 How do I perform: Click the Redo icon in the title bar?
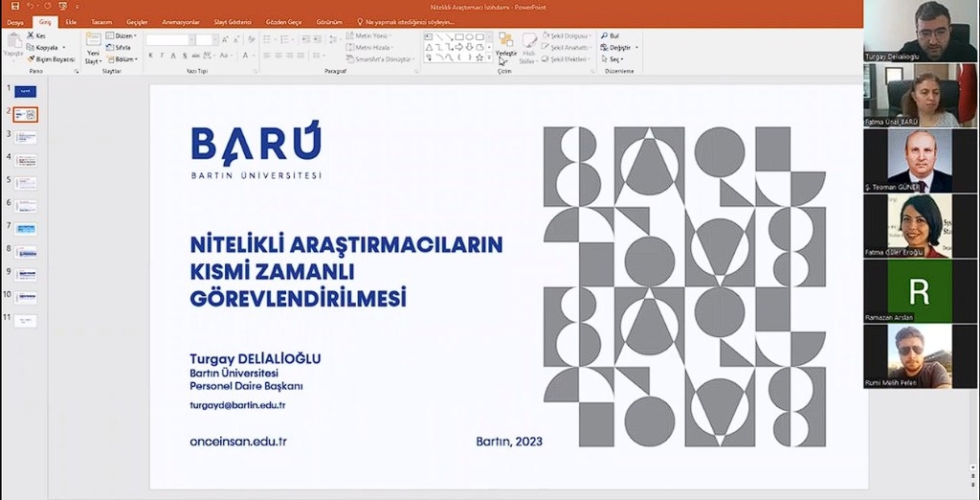[48, 6]
